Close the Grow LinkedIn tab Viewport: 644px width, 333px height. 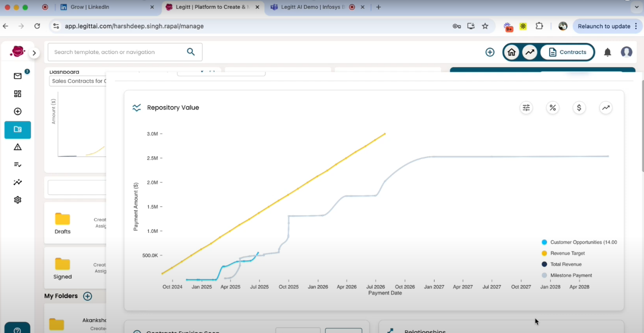click(x=152, y=7)
